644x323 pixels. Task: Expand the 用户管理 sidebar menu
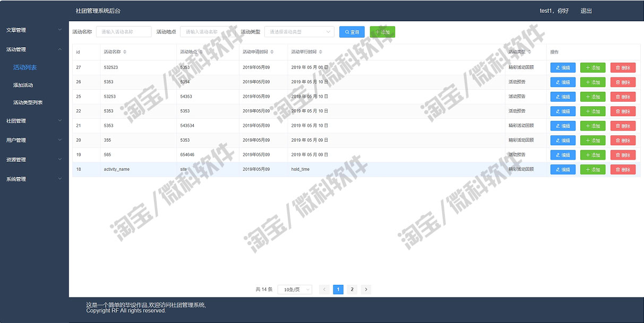coord(35,140)
